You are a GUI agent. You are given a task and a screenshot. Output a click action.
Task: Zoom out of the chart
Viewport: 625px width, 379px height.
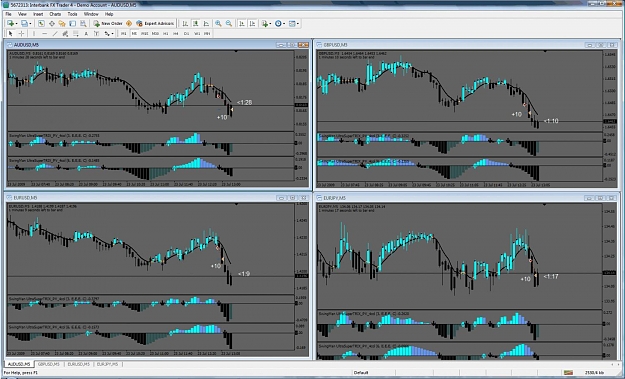[229, 24]
